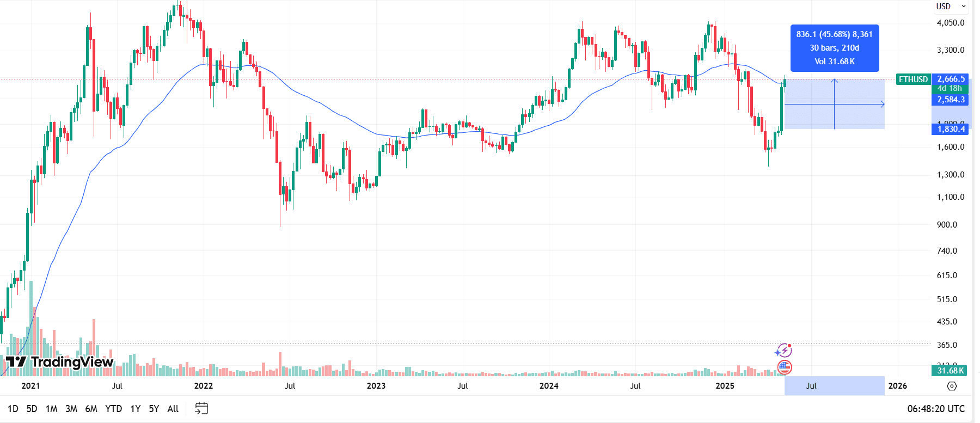The height and width of the screenshot is (423, 980).
Task: Click the 2025 label on time axis
Action: point(725,386)
